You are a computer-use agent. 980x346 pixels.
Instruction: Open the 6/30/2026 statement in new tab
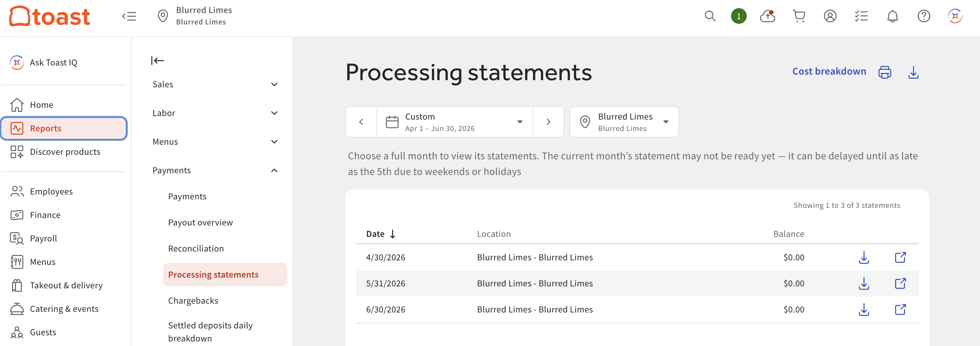[x=900, y=310]
